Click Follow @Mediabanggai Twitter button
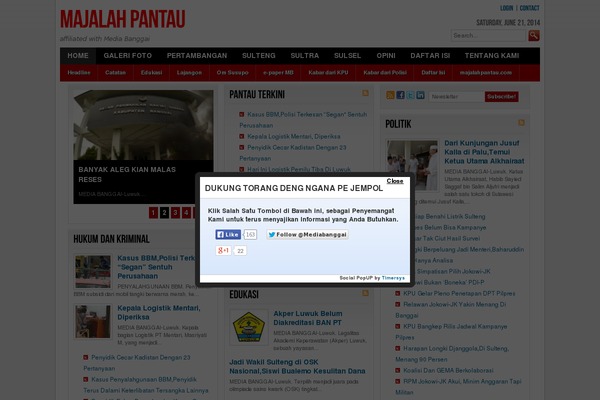The width and height of the screenshot is (600, 400). (308, 235)
